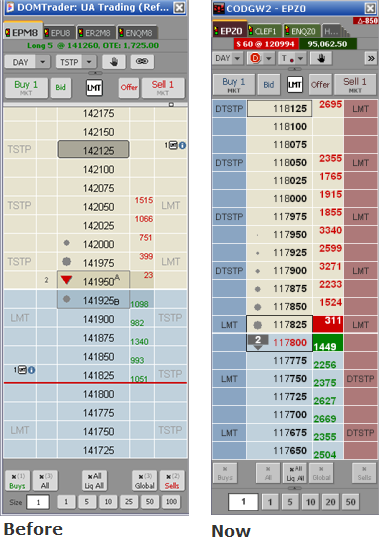381x541 pixels.
Task: Click the Liq All button in the left panel
Action: (x=94, y=480)
